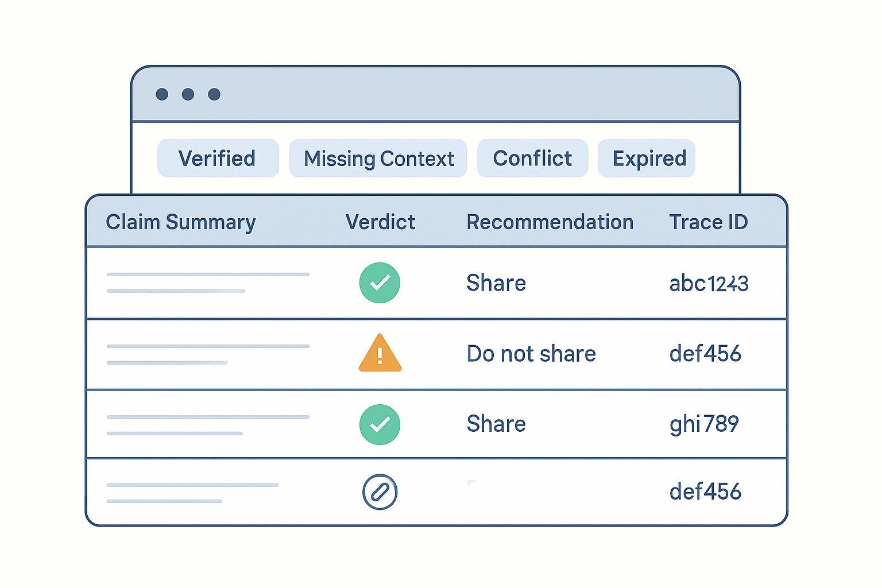Expand the Recommendation column header
Screen dimensions: 882x588
point(550,222)
